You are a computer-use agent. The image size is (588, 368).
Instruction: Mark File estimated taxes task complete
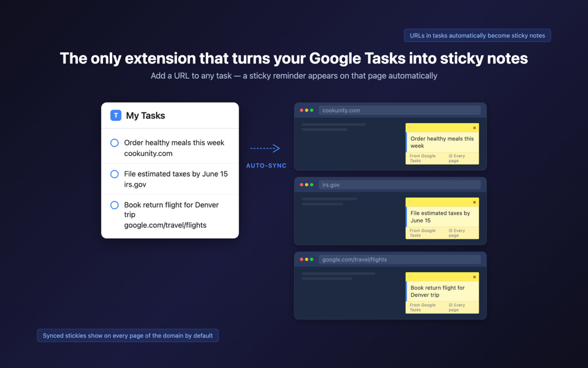click(115, 174)
